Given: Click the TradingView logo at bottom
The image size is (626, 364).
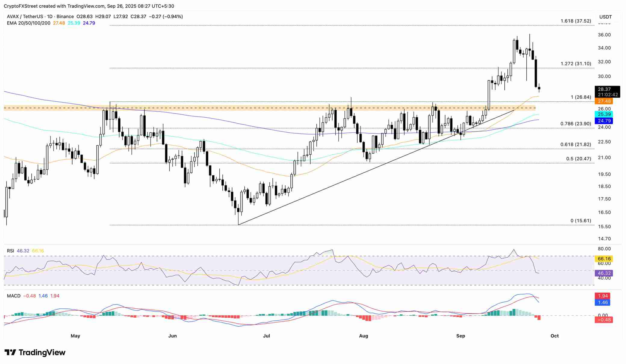Looking at the screenshot, I should [x=35, y=352].
